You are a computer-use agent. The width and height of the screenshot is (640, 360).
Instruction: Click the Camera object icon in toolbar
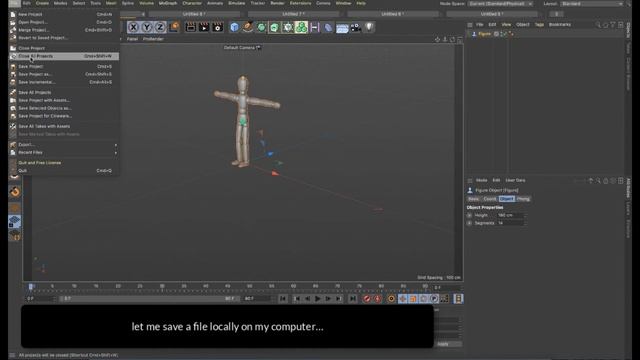(x=356, y=27)
